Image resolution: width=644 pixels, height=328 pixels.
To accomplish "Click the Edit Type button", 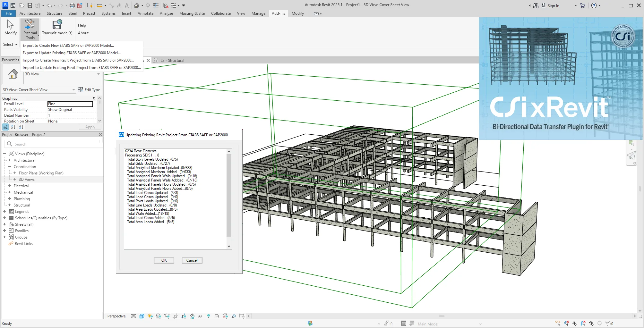I will pos(89,90).
